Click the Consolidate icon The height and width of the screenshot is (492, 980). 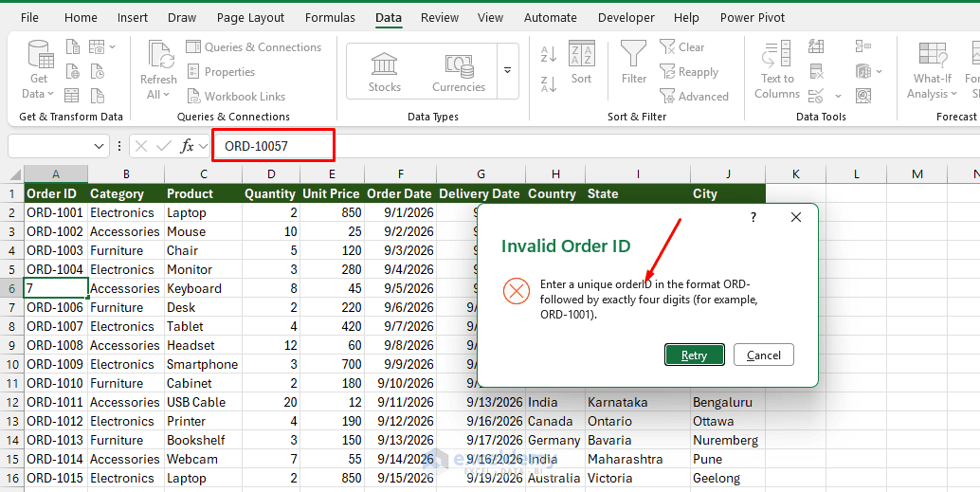click(x=863, y=46)
